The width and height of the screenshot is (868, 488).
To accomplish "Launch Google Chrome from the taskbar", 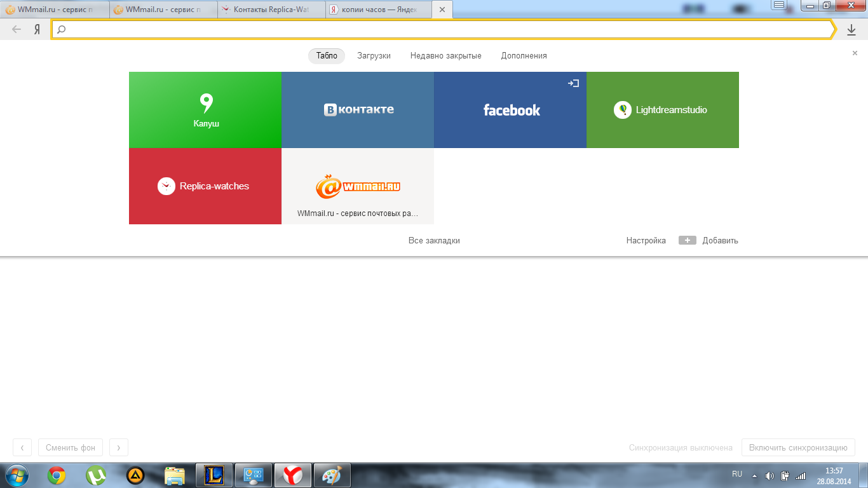I will click(57, 475).
